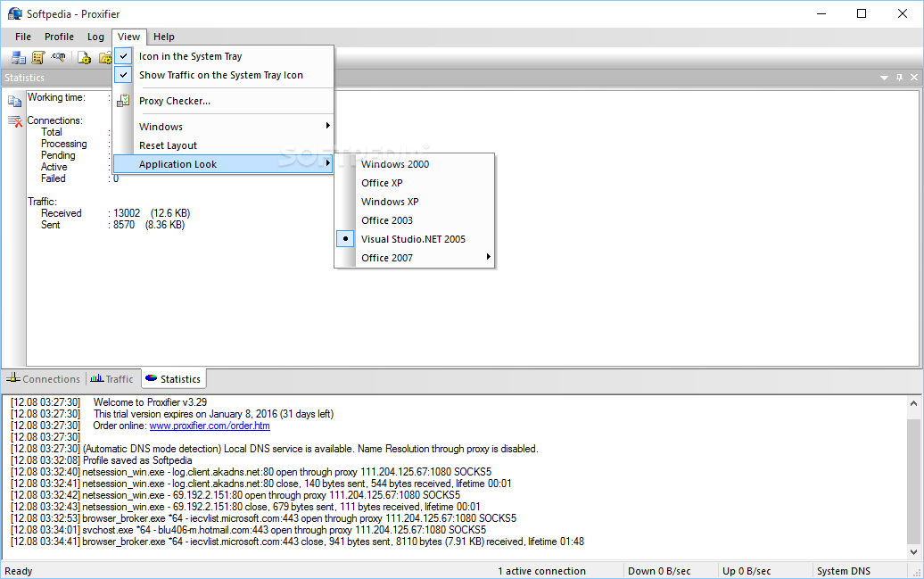Click the Statistics tab
The image size is (924, 579).
coord(173,379)
